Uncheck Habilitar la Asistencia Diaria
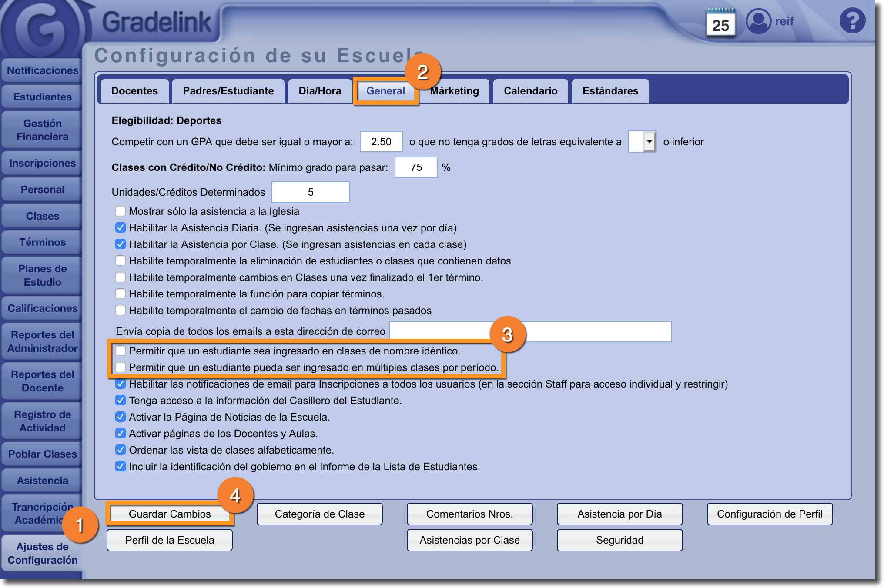The image size is (884, 588). point(121,228)
